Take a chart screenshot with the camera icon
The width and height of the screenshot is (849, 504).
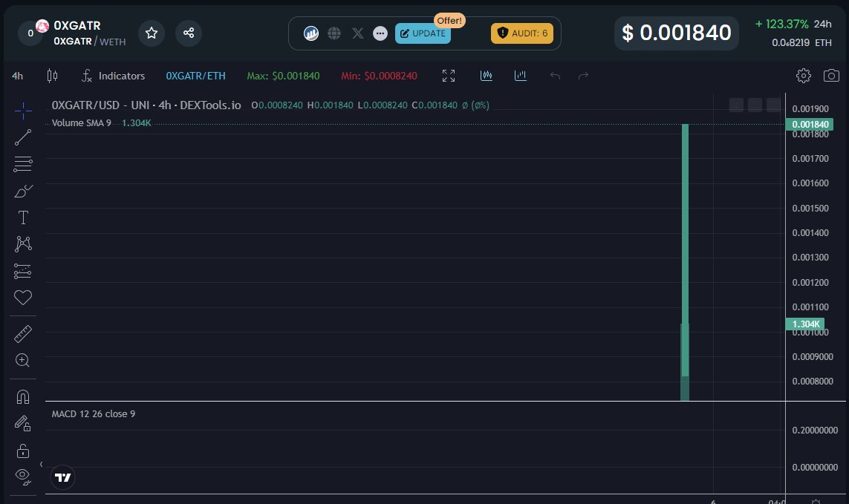831,75
